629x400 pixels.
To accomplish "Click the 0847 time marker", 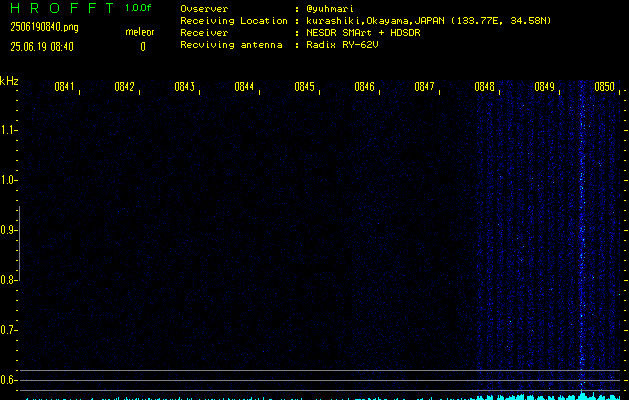I will pos(424,87).
